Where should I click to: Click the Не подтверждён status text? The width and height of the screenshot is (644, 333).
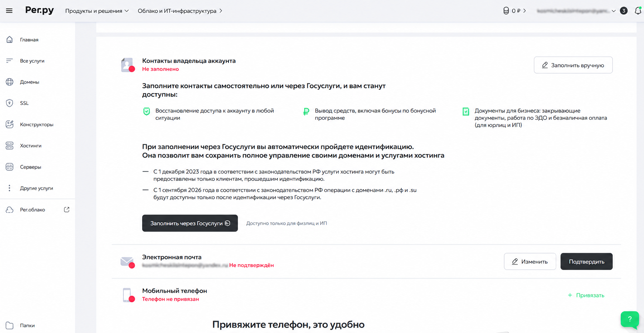251,265
